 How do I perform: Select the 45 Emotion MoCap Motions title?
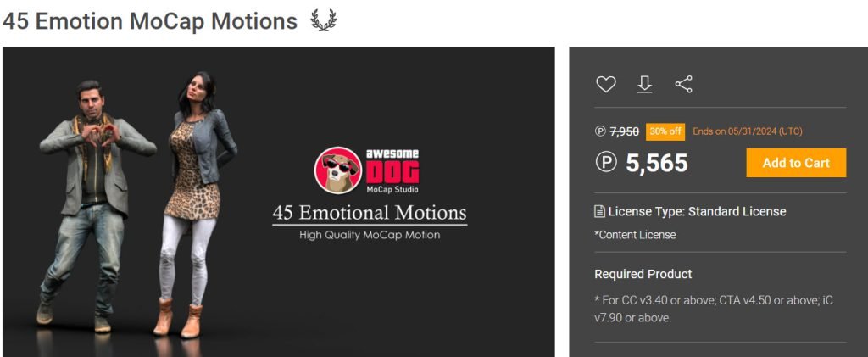(150, 21)
